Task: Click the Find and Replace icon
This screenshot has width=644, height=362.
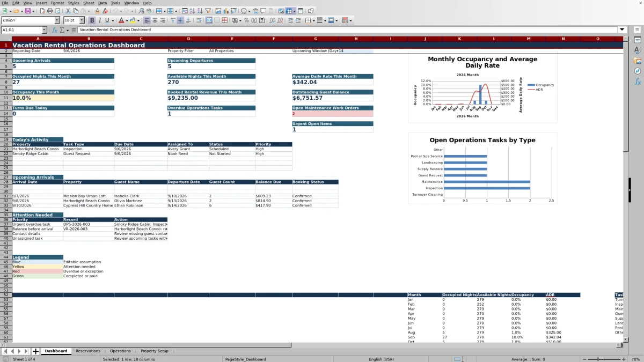Action: [141, 11]
